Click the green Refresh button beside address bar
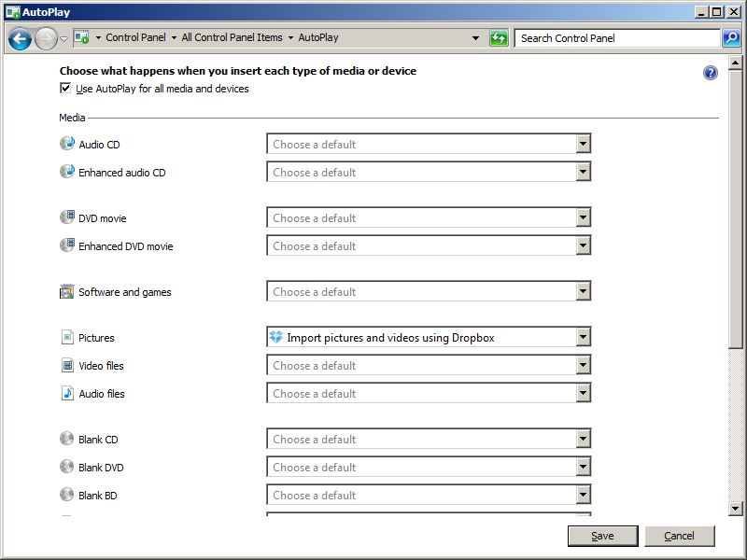This screenshot has height=560, width=747. pos(500,38)
